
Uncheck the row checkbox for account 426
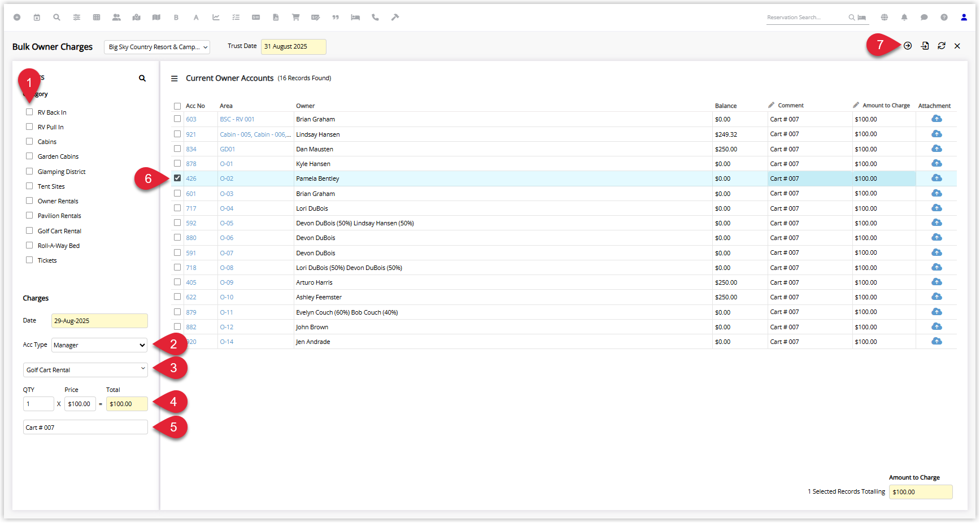pyautogui.click(x=177, y=178)
